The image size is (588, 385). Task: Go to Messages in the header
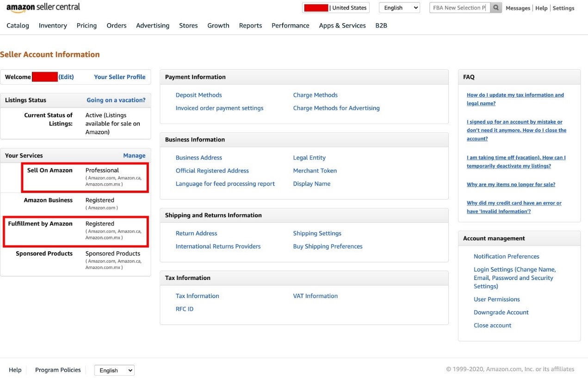(518, 8)
